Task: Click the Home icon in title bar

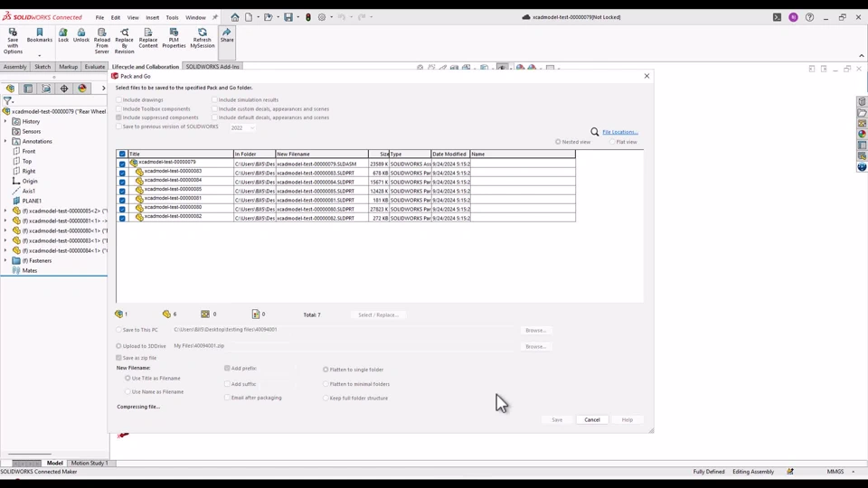Action: coord(235,17)
